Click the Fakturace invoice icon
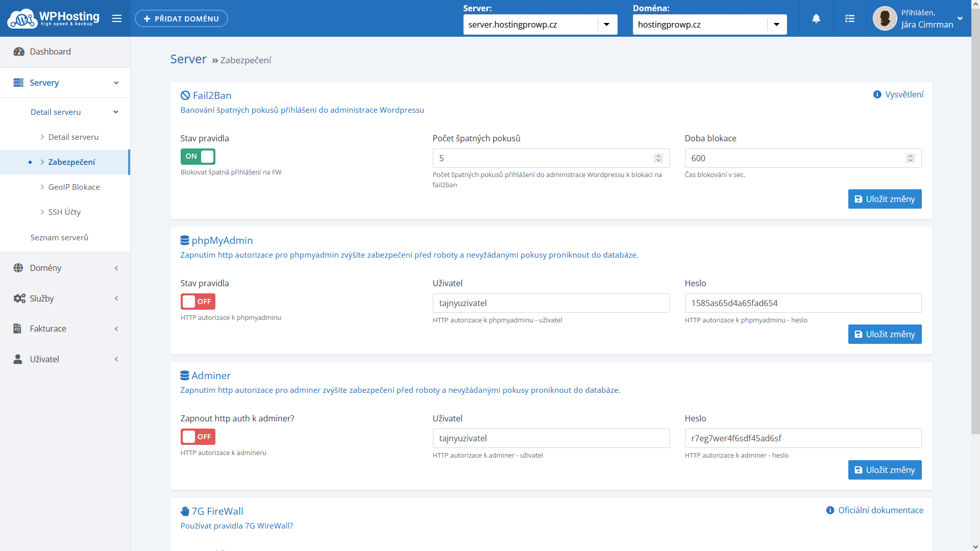This screenshot has width=980, height=551. [17, 329]
